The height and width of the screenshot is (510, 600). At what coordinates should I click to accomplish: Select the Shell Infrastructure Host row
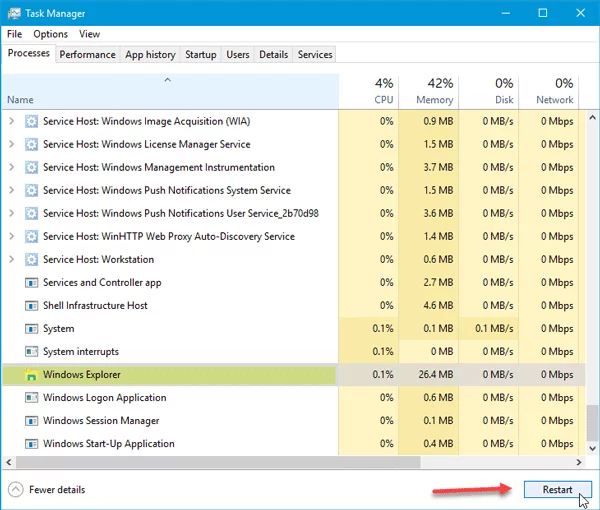pyautogui.click(x=293, y=306)
